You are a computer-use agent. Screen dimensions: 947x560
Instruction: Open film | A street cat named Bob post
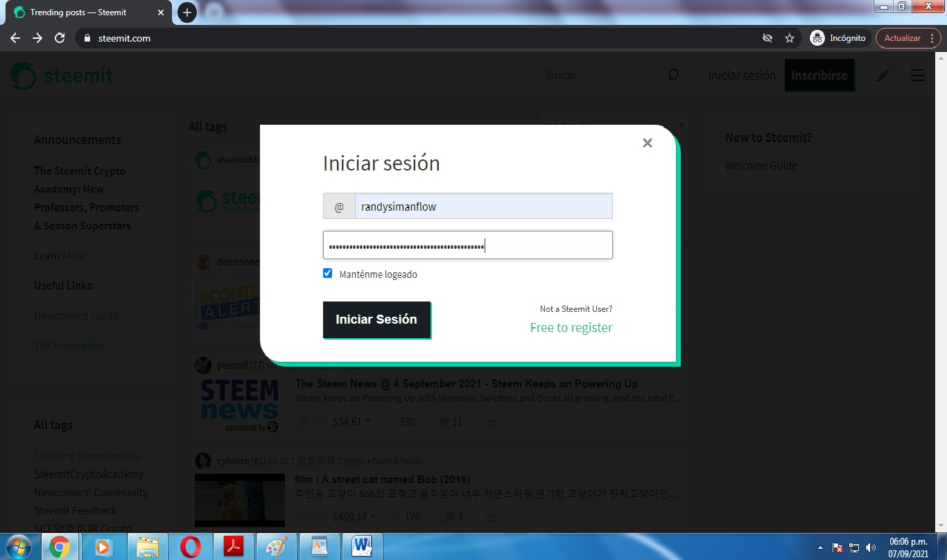coord(383,479)
